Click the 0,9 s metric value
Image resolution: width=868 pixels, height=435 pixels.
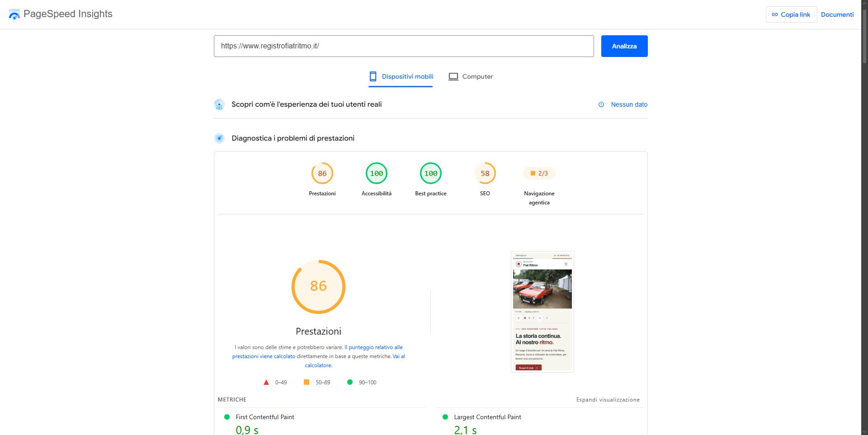247,430
